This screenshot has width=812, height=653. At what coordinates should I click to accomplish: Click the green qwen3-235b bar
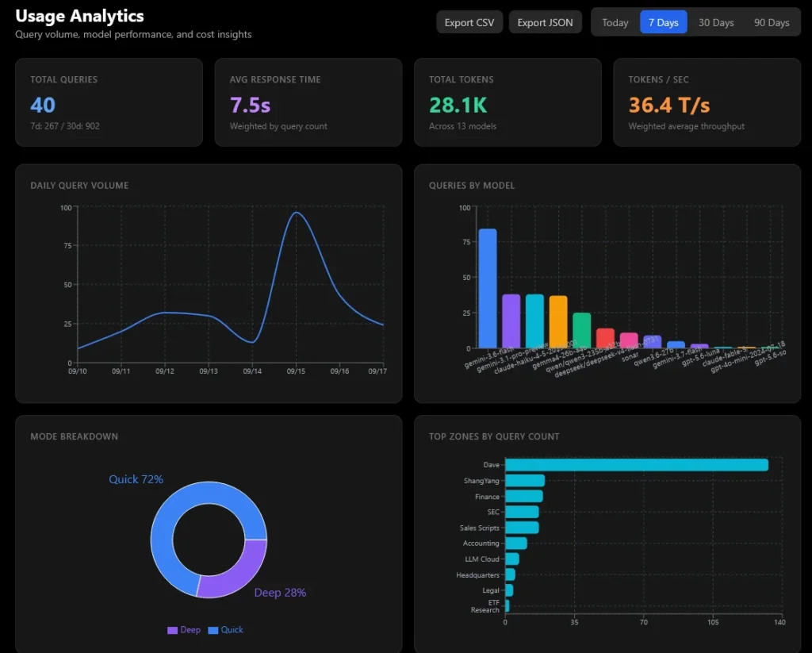click(581, 331)
